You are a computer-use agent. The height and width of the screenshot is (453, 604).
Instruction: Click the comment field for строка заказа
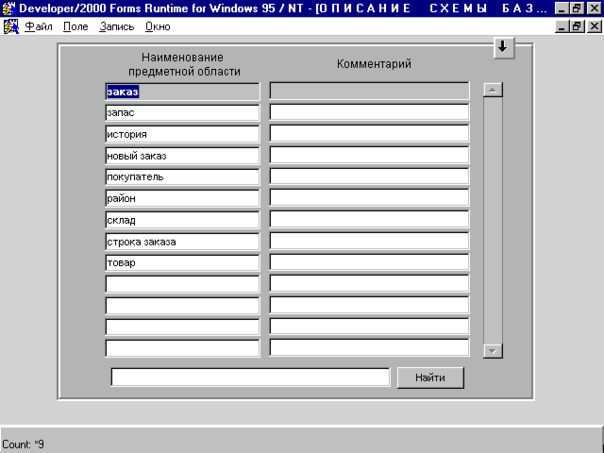tap(369, 241)
